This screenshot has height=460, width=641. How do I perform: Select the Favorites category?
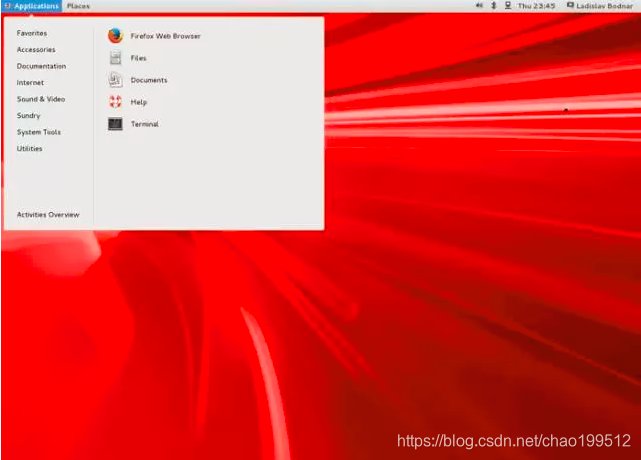click(x=32, y=33)
